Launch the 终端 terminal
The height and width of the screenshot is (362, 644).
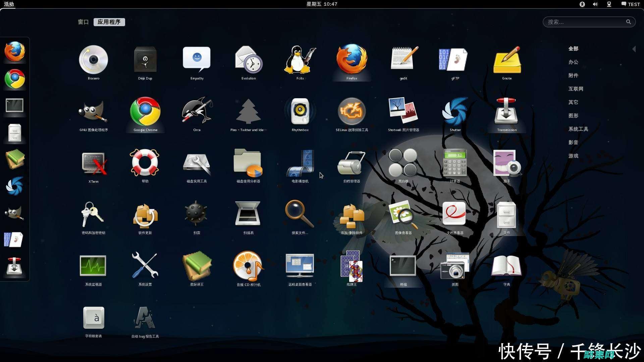[403, 266]
